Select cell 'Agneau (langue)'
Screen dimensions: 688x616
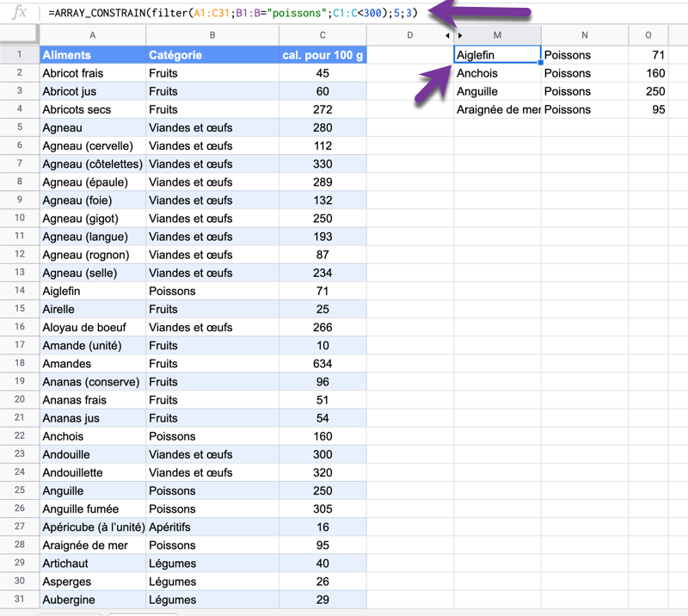(93, 237)
